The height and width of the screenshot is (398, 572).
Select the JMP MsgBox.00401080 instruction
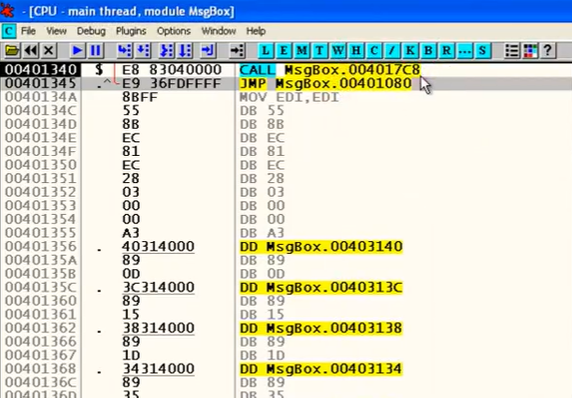tap(325, 84)
